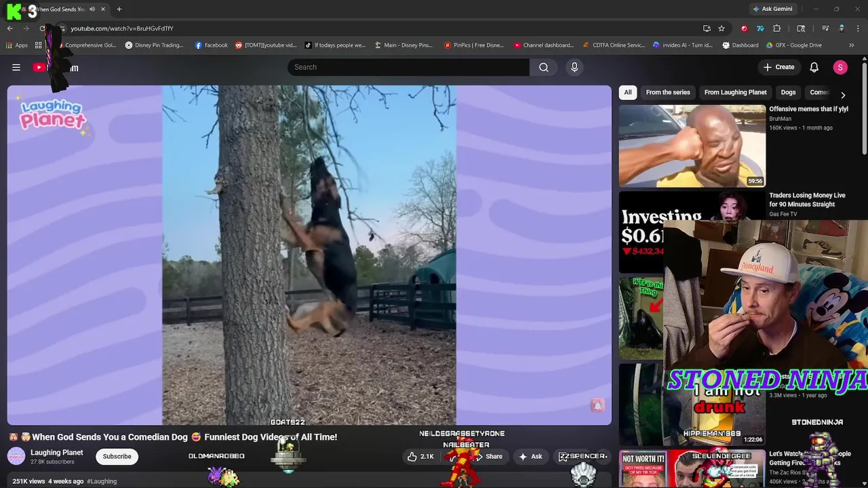Open Main - Disney Pins bookmark

tap(403, 45)
